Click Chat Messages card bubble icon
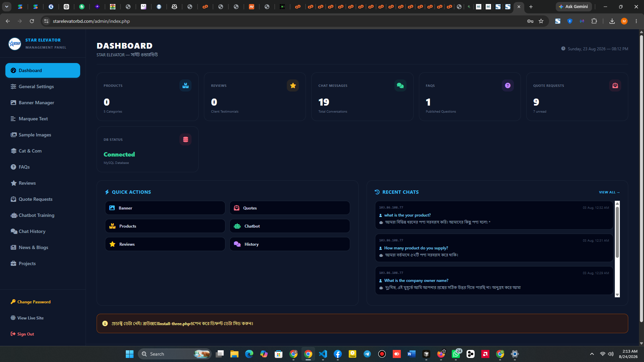Image resolution: width=644 pixels, height=362 pixels. (x=400, y=85)
